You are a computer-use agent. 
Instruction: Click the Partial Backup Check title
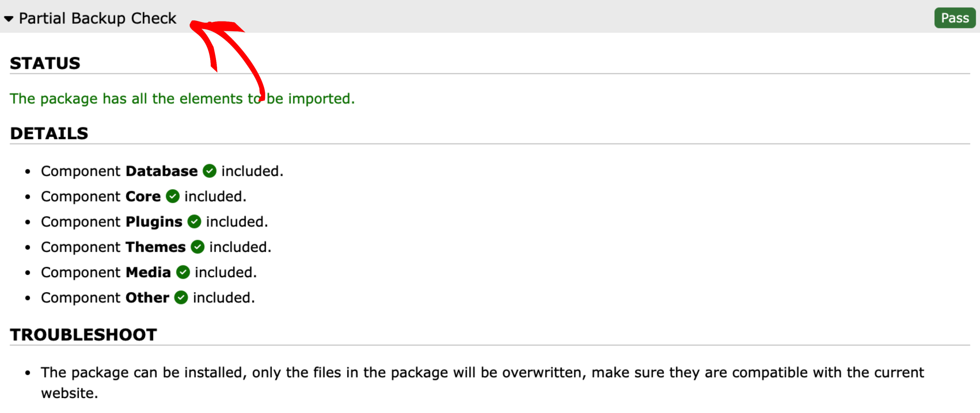(x=98, y=18)
